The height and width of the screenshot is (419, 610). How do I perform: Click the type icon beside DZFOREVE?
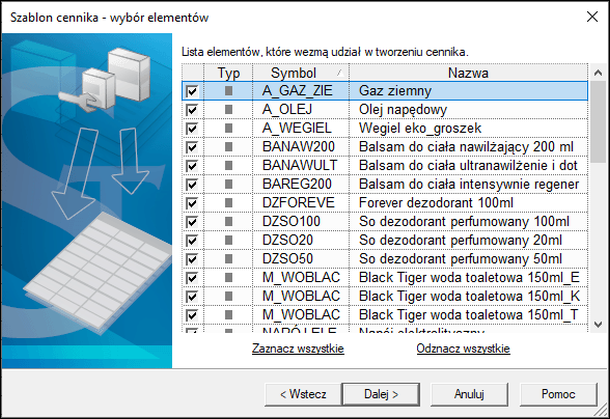[x=229, y=203]
